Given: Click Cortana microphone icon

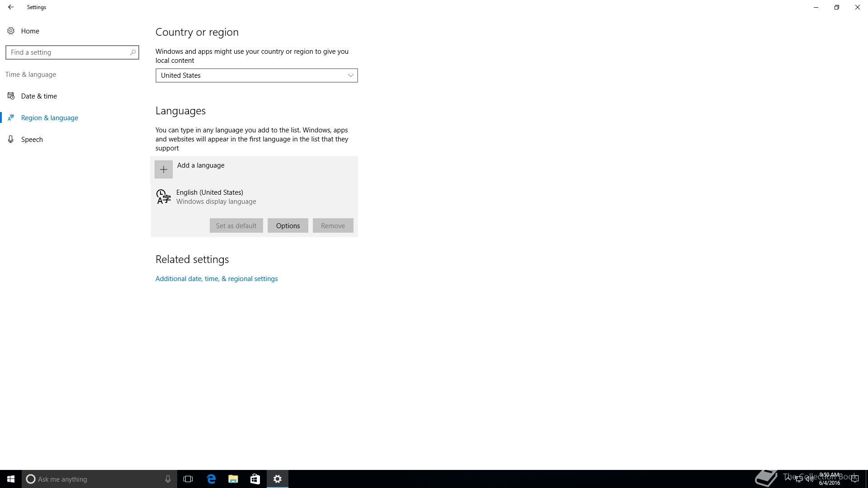Looking at the screenshot, I should tap(168, 479).
